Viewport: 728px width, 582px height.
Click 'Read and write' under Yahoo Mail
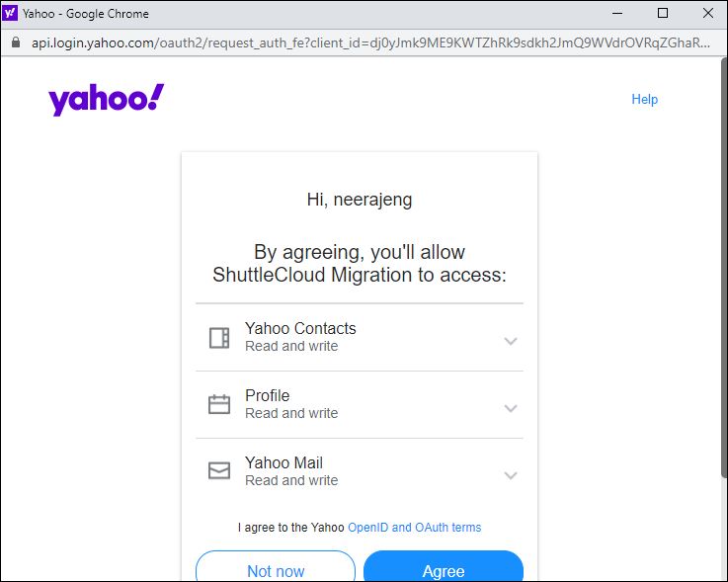(x=291, y=480)
